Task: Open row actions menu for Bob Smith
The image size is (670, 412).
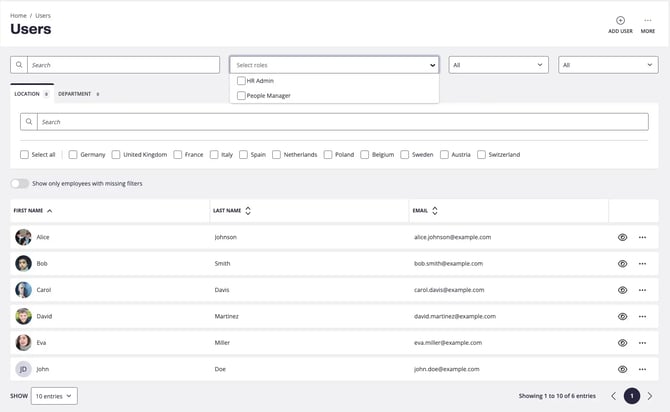Action: (642, 264)
